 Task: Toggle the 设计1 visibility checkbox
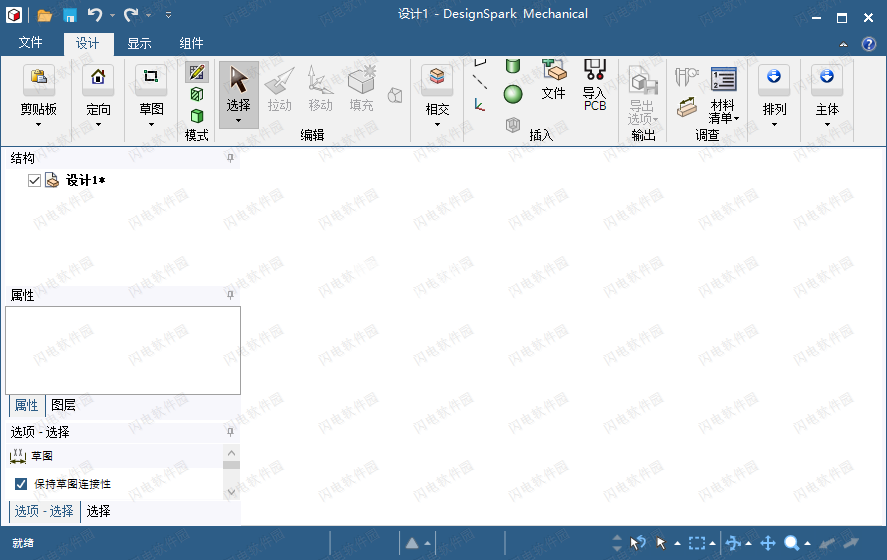click(x=34, y=180)
